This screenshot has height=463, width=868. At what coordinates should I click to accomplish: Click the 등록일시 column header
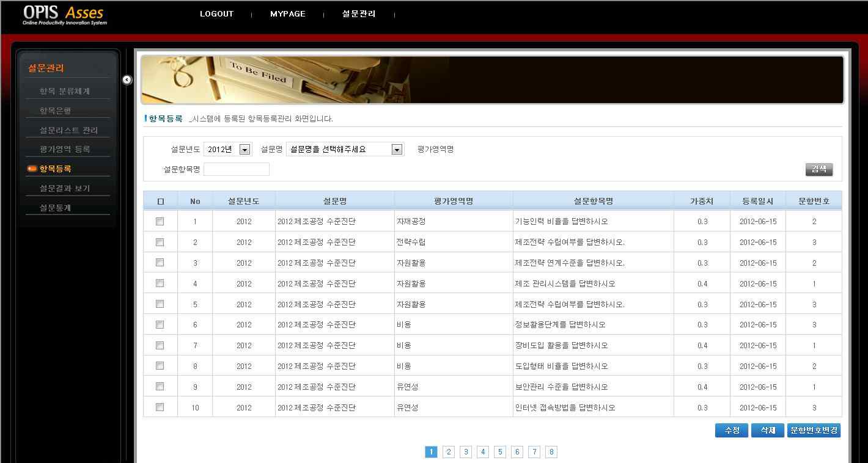758,201
